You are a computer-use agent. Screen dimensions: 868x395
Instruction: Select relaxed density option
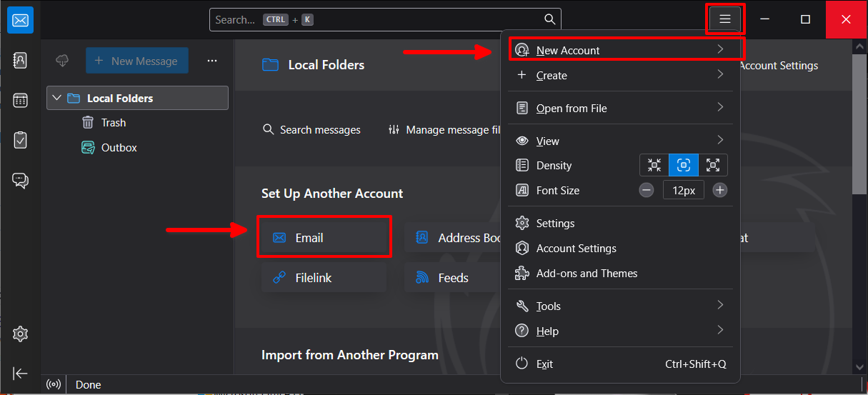713,166
